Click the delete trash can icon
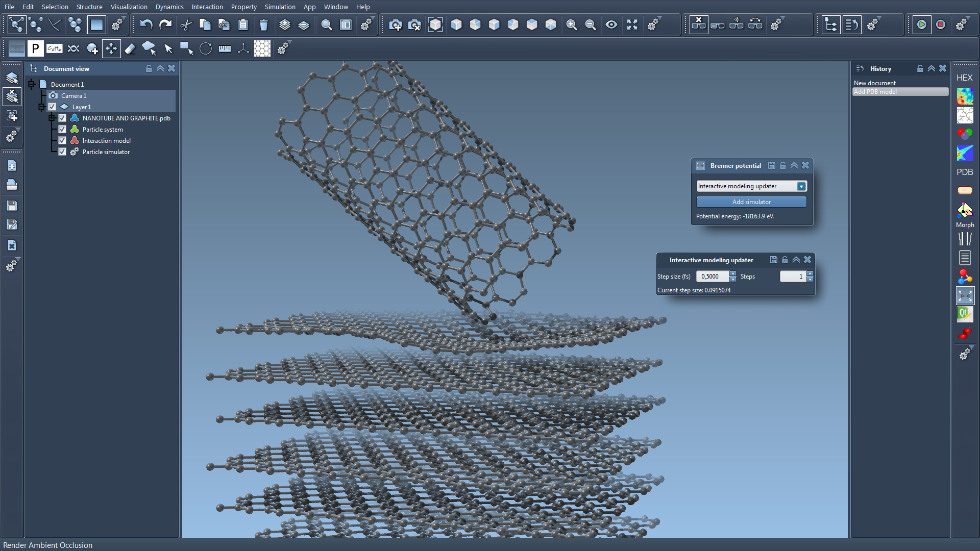980x551 pixels. (263, 24)
